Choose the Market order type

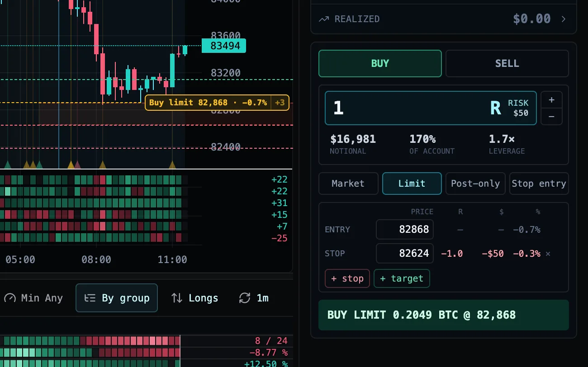(x=348, y=183)
